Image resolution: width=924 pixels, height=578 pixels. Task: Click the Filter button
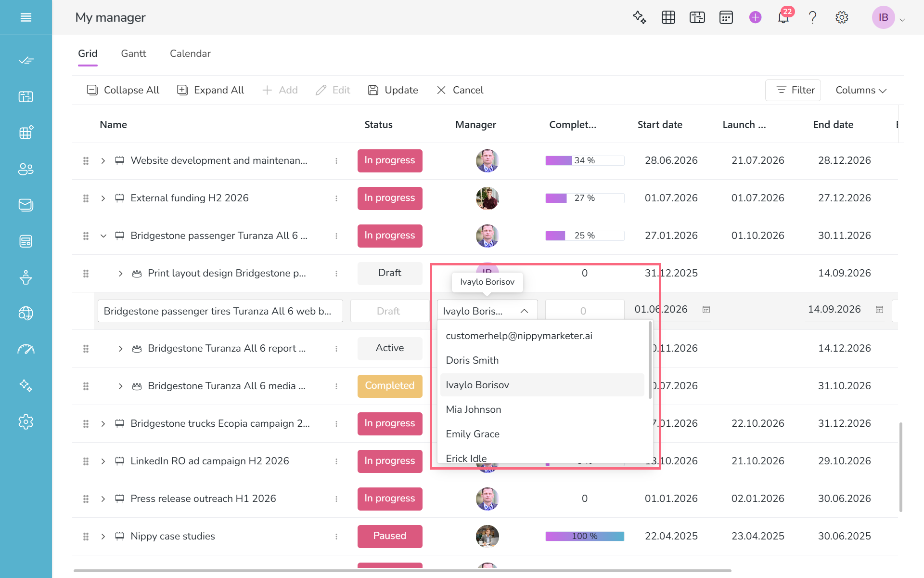pos(793,90)
